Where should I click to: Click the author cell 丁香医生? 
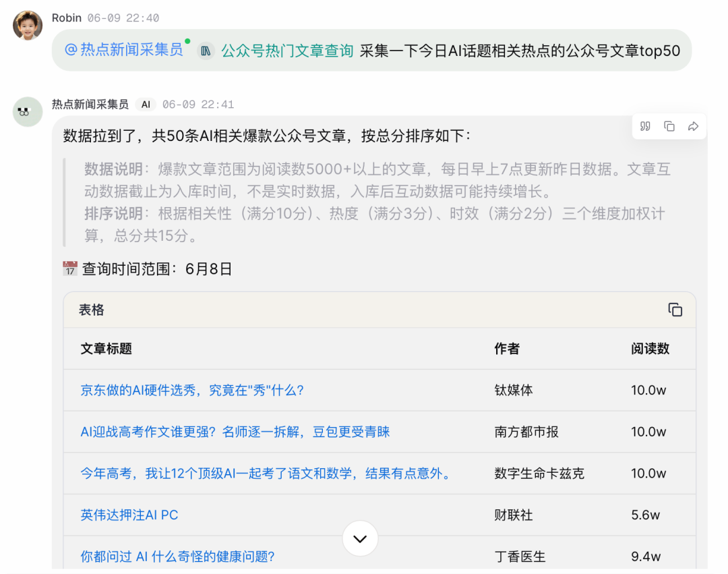(520, 556)
